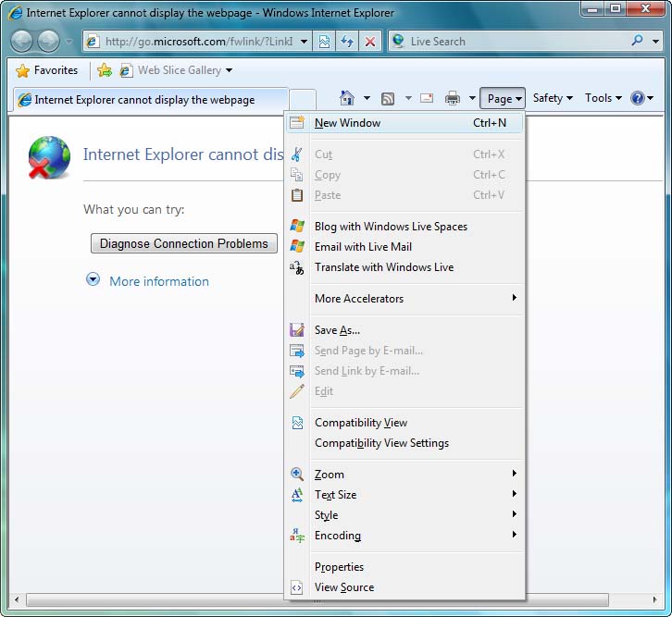Select Translate with Windows Live

click(x=384, y=267)
